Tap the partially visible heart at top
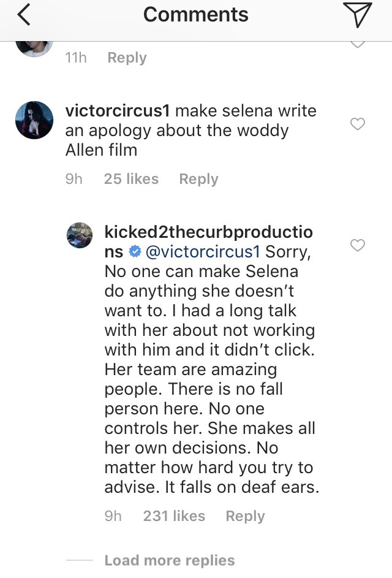Image resolution: width=392 pixels, height=578 pixels. [x=357, y=43]
